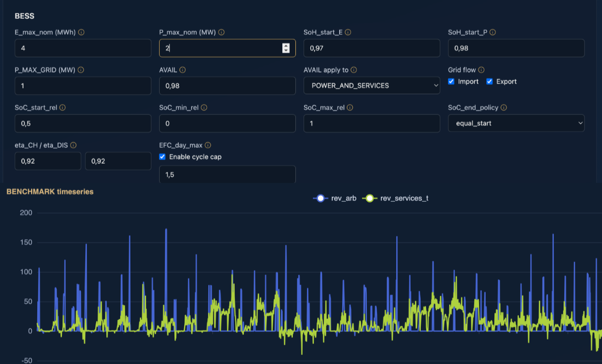The image size is (602, 364).
Task: Click the -50 y-axis label
Action: [26, 360]
